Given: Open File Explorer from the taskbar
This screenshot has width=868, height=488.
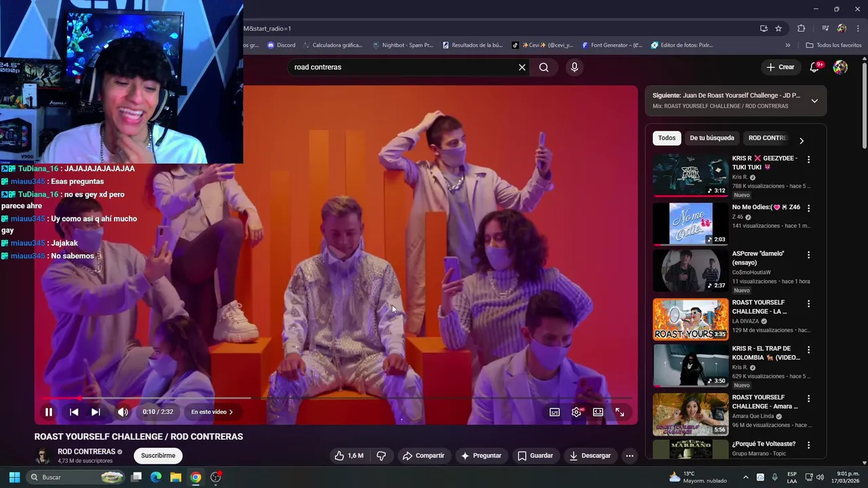Looking at the screenshot, I should 176,477.
